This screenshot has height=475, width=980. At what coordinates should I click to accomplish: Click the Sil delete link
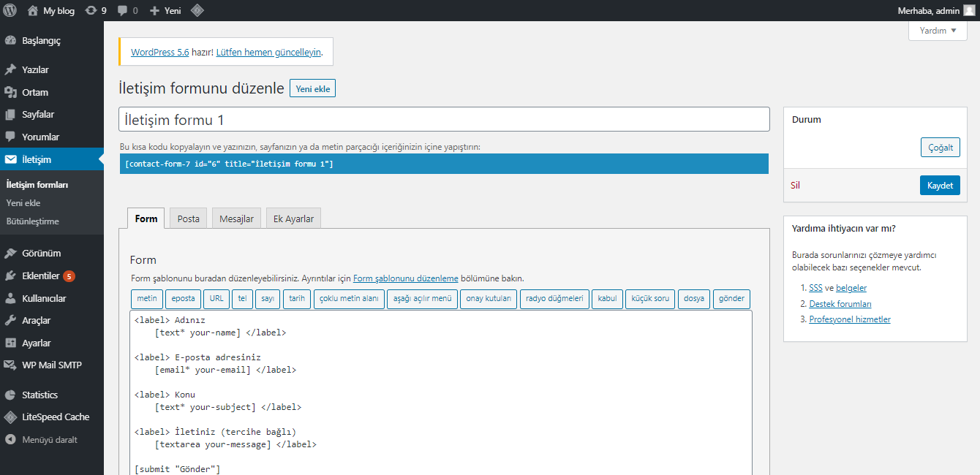tap(795, 186)
